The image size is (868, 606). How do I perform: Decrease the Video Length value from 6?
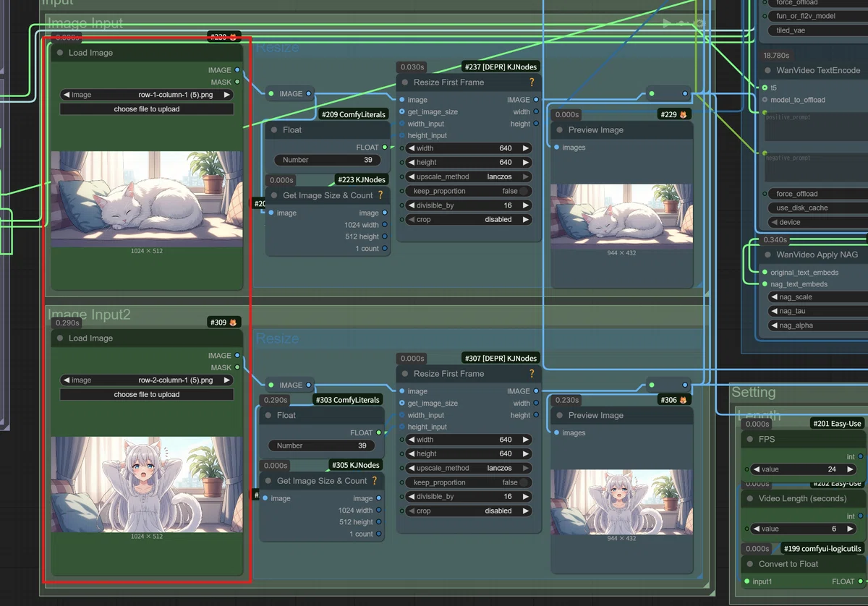coord(757,529)
